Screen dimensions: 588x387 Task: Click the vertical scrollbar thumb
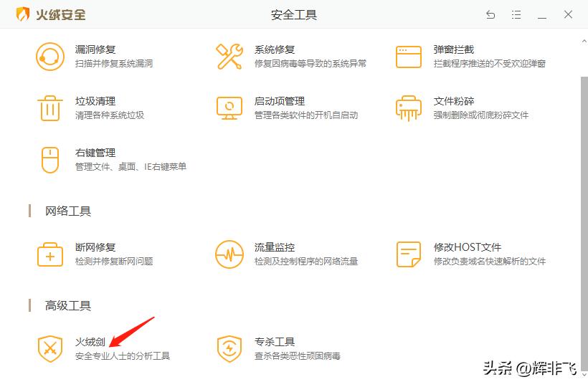(584, 223)
